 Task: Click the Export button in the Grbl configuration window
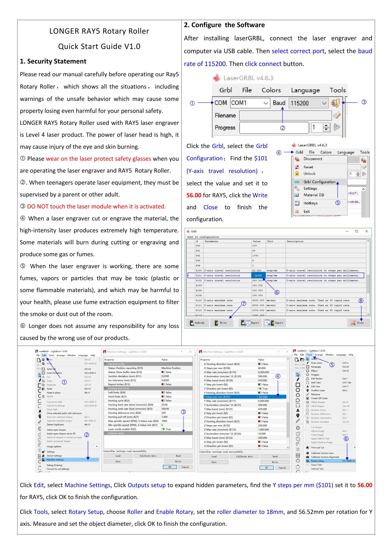(250, 323)
